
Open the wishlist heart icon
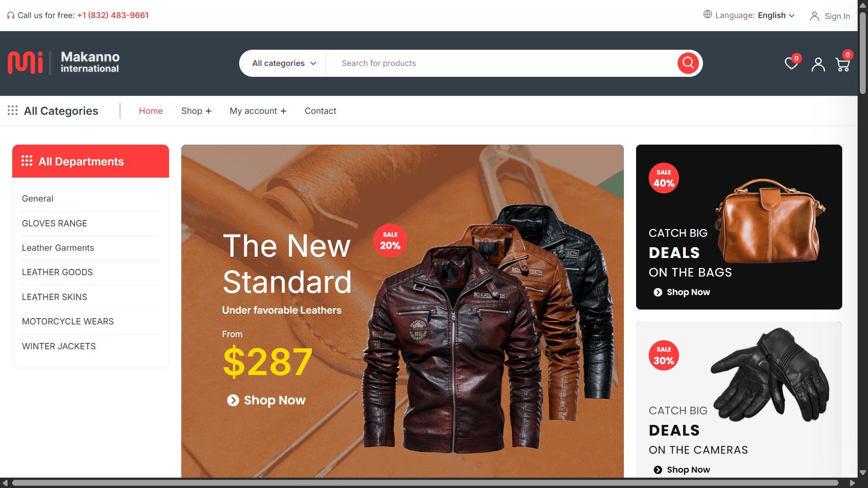tap(791, 64)
